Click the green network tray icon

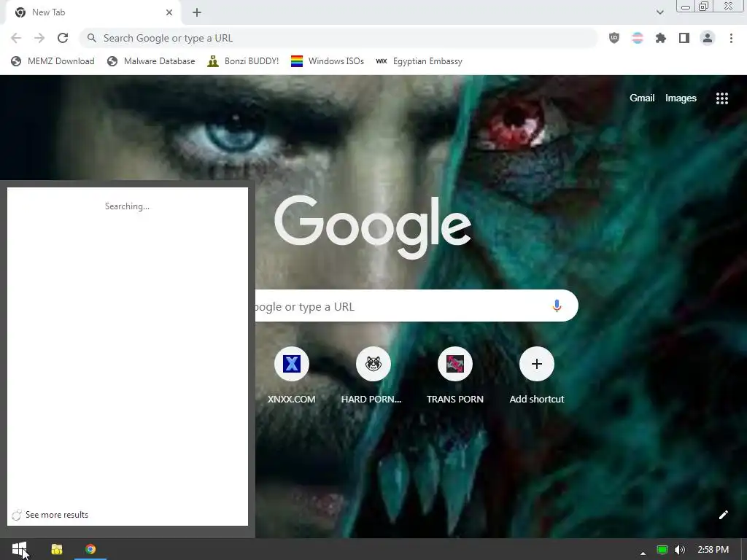tap(662, 550)
